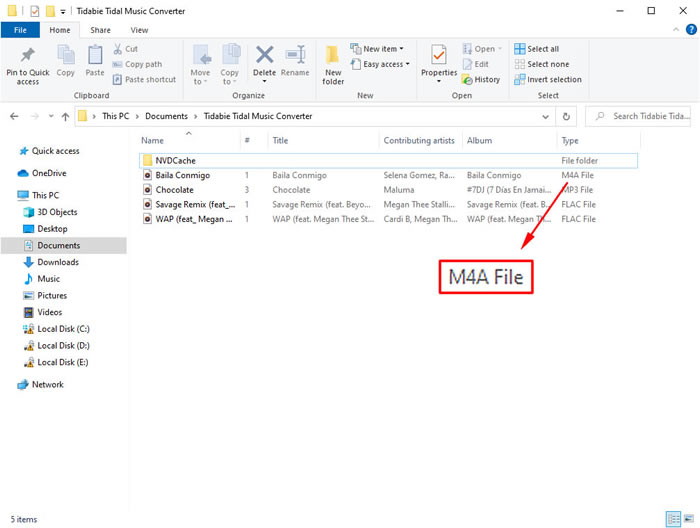Open Pictures folder in sidebar

[x=46, y=295]
